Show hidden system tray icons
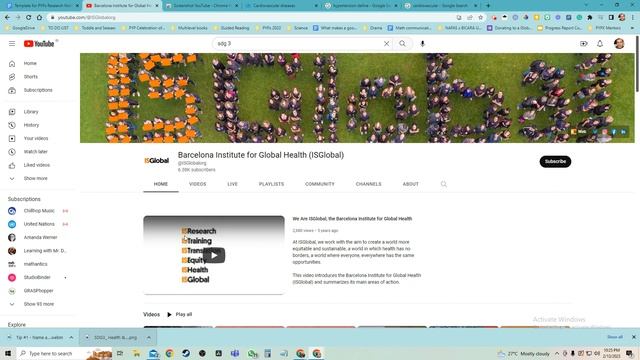The width and height of the screenshot is (640, 360). coord(557,353)
